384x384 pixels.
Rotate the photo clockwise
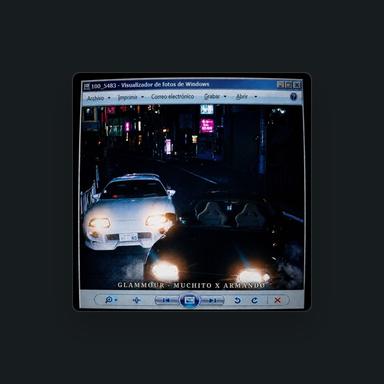(x=255, y=300)
